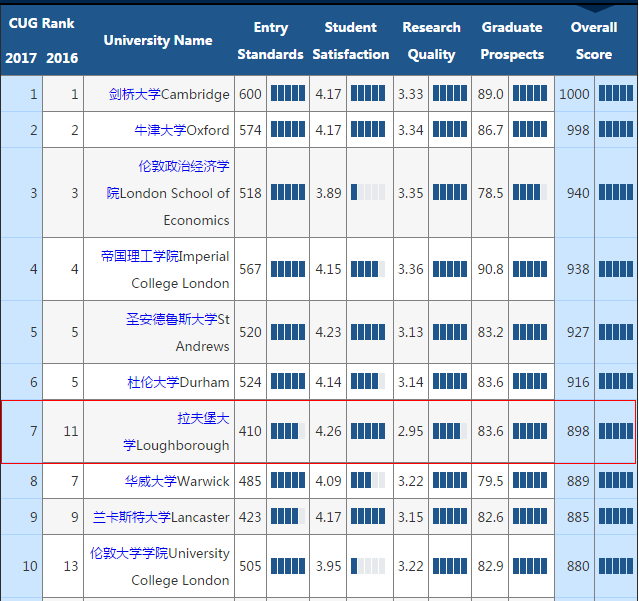The width and height of the screenshot is (639, 601).
Task: Click the CUG Rank header
Action: point(42,23)
